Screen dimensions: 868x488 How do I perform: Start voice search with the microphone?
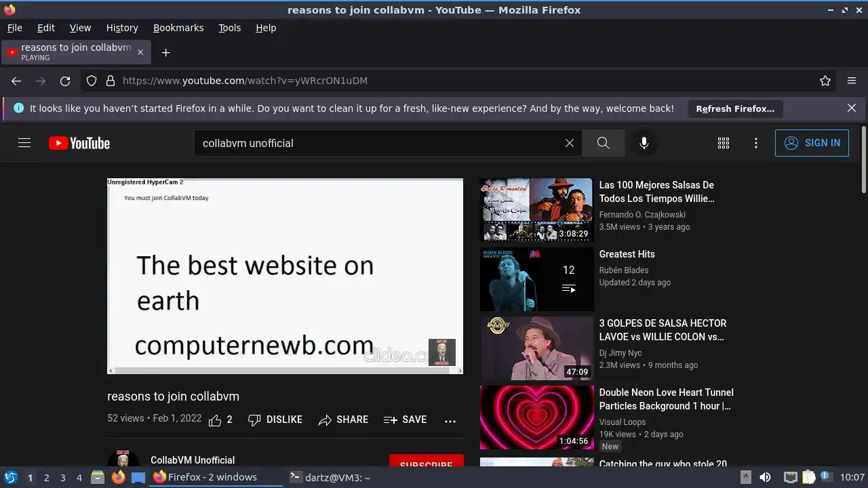[x=644, y=143]
